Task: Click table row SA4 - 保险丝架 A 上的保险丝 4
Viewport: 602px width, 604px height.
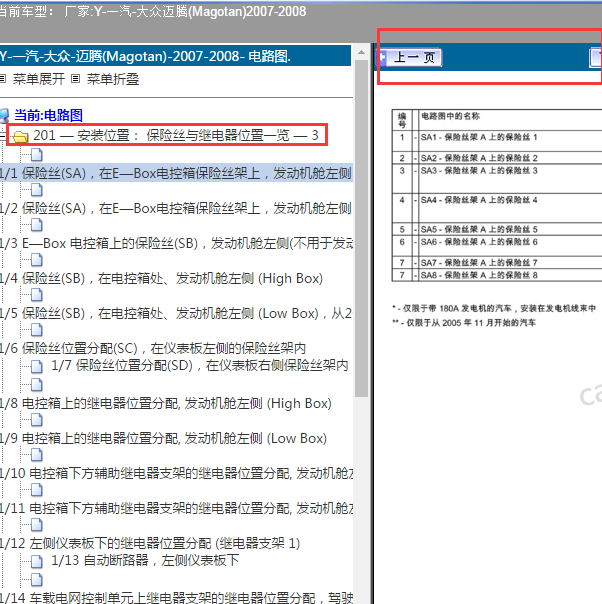Action: [x=497, y=208]
